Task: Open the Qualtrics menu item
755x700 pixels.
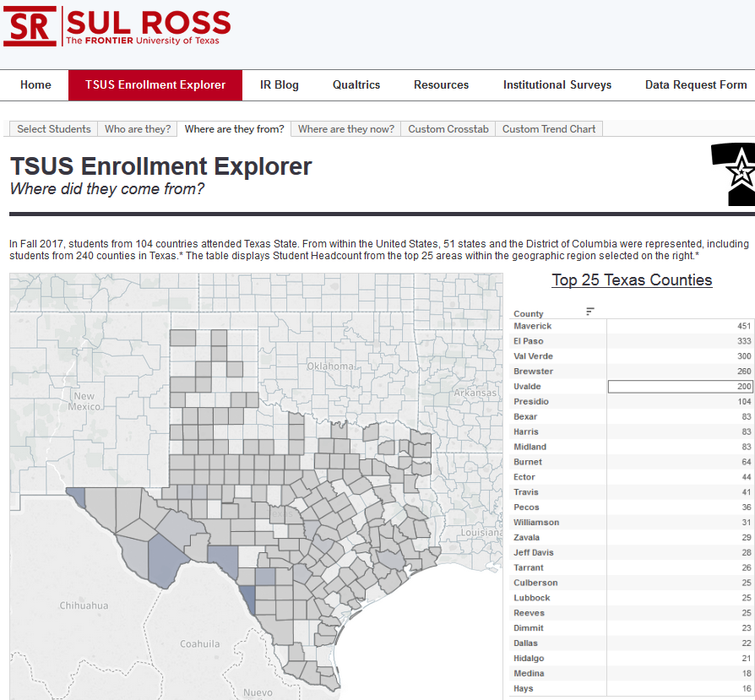Action: (x=356, y=84)
